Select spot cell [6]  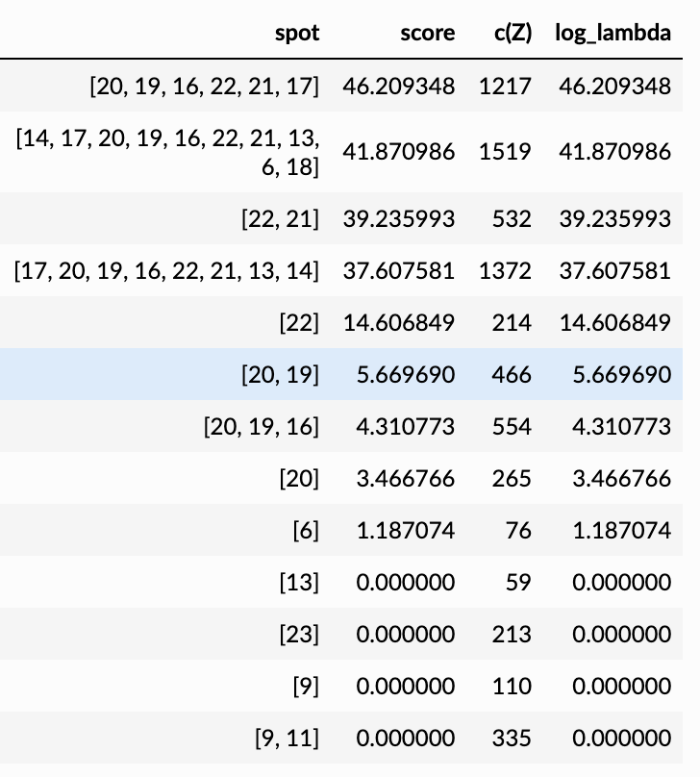click(x=306, y=531)
